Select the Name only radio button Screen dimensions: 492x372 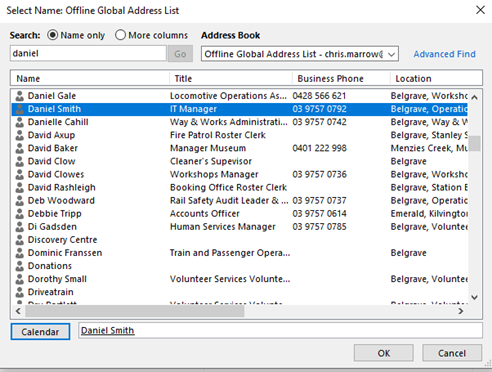tap(53, 35)
